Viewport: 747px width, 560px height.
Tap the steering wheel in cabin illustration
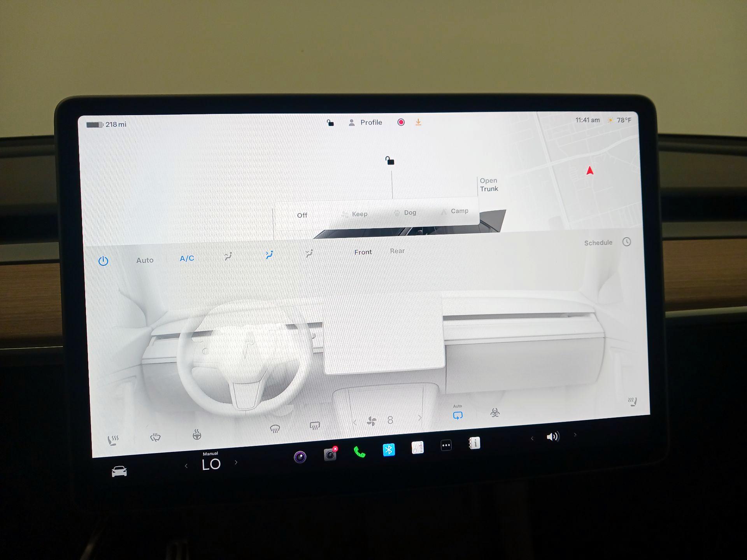(x=245, y=358)
